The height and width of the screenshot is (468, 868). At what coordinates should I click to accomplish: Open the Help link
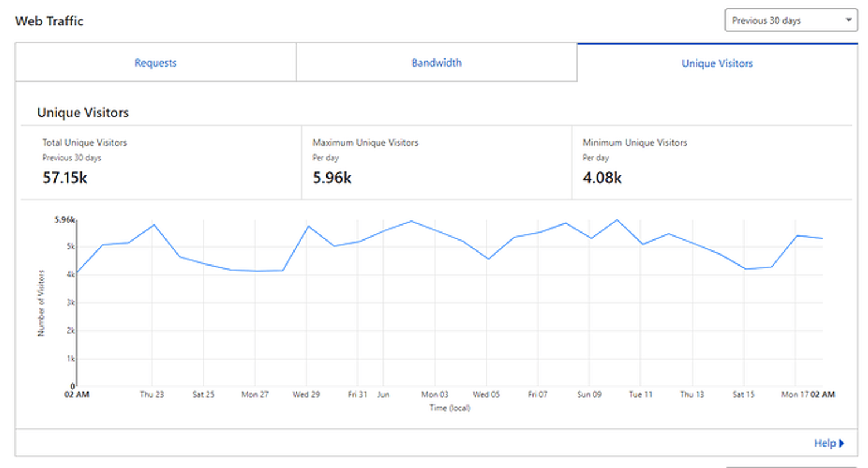click(825, 443)
